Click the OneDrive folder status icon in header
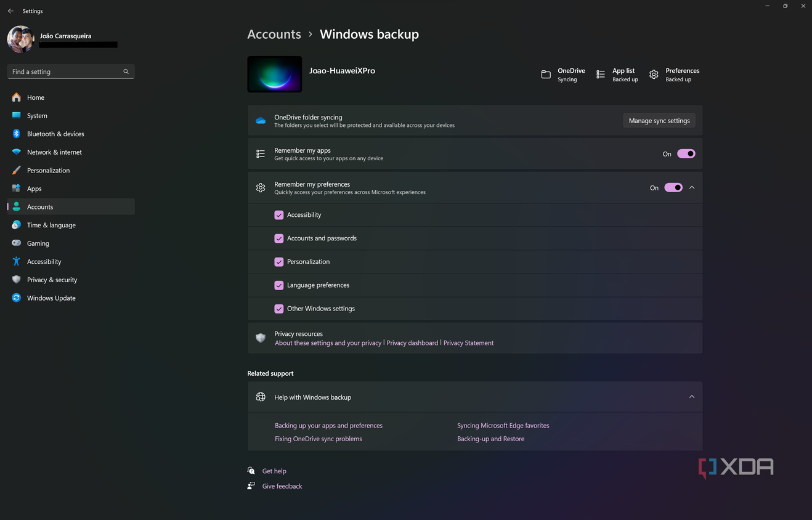This screenshot has height=520, width=812. click(x=546, y=75)
